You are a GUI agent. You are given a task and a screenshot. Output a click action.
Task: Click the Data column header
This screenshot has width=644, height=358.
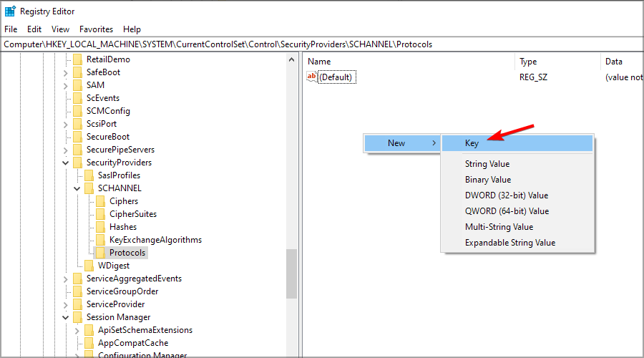(x=622, y=62)
